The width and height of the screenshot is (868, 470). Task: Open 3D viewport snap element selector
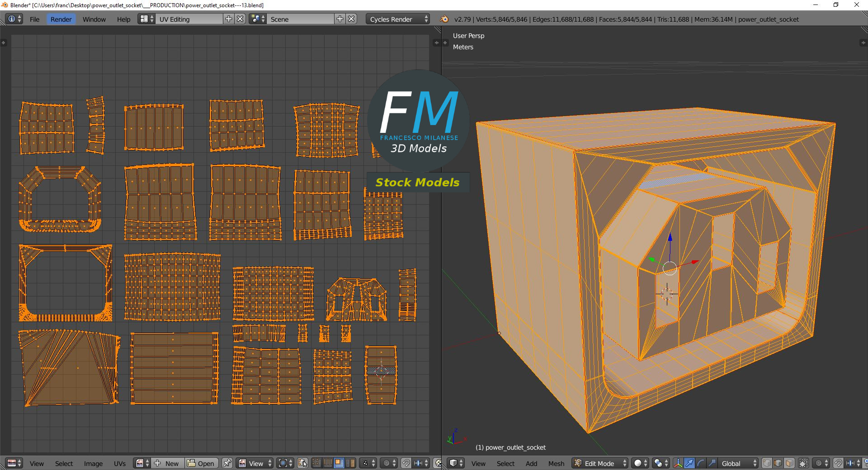click(x=854, y=463)
